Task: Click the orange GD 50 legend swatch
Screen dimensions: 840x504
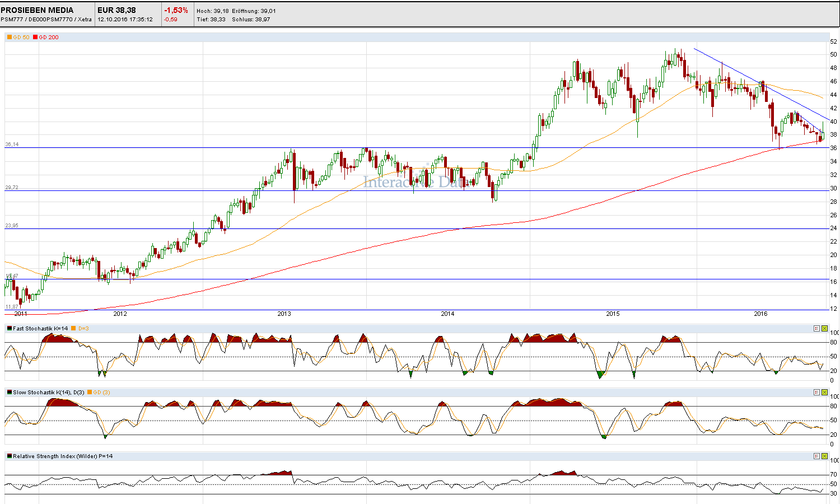Action: click(x=10, y=38)
